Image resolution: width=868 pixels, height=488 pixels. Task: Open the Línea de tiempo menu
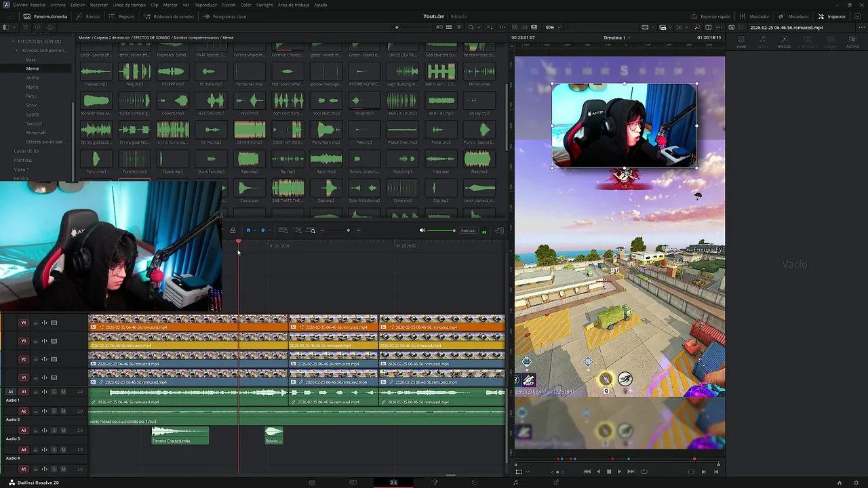[x=129, y=5]
